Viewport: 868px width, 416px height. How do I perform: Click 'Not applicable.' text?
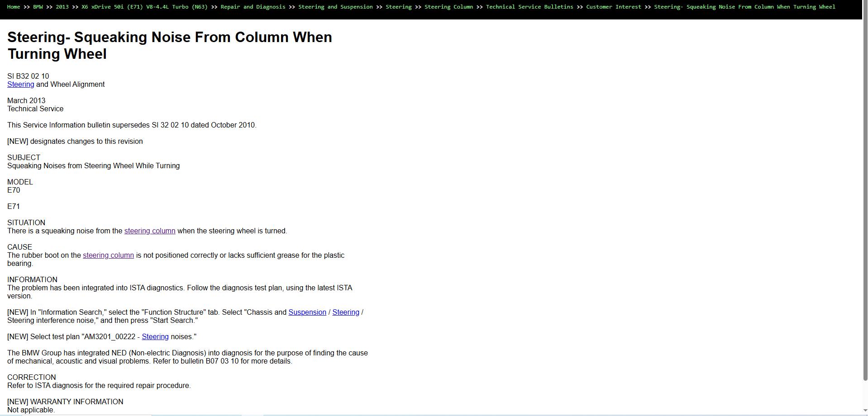[x=31, y=410]
